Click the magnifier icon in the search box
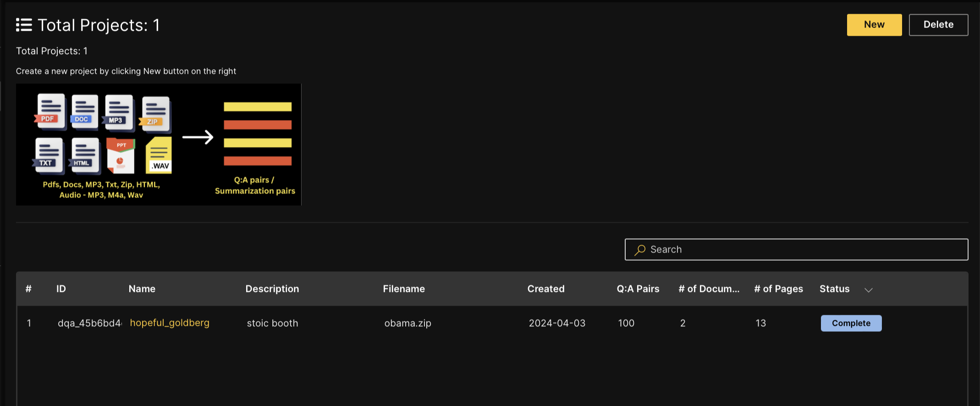Viewport: 980px width, 406px height. (640, 250)
